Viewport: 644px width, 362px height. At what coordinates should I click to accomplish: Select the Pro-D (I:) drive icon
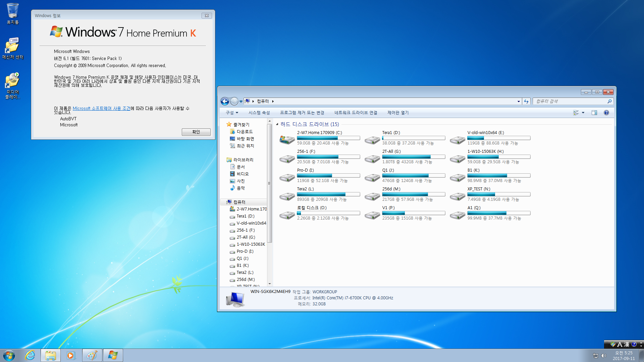(287, 177)
